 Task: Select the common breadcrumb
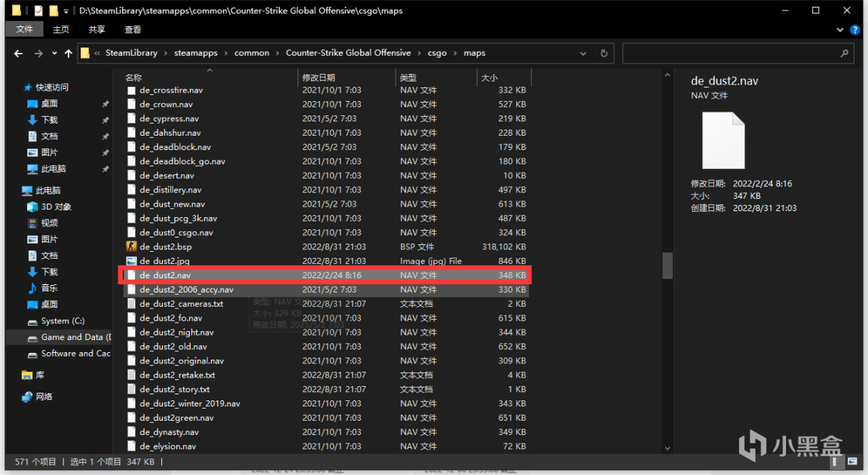point(252,53)
